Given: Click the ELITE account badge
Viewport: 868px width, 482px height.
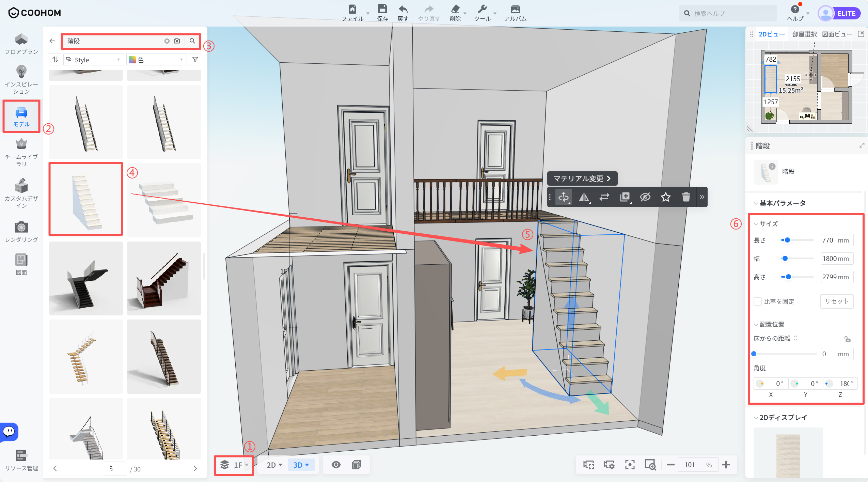Looking at the screenshot, I should point(839,13).
